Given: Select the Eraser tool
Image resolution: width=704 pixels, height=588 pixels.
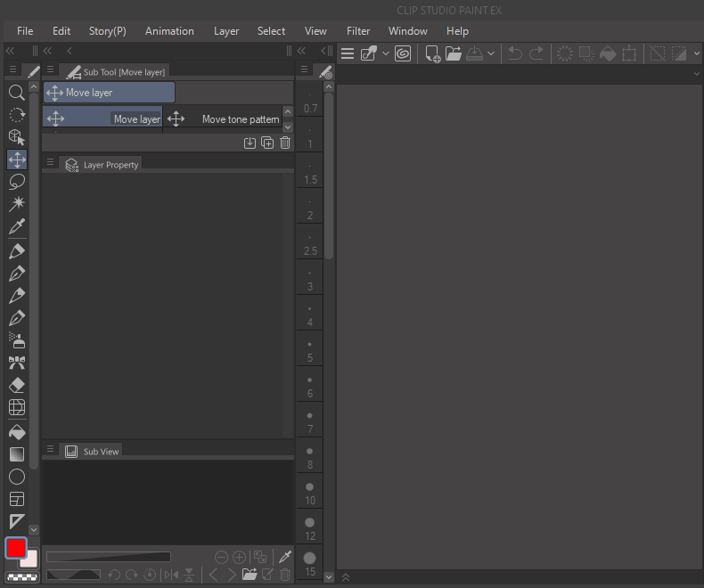Looking at the screenshot, I should tap(16, 386).
